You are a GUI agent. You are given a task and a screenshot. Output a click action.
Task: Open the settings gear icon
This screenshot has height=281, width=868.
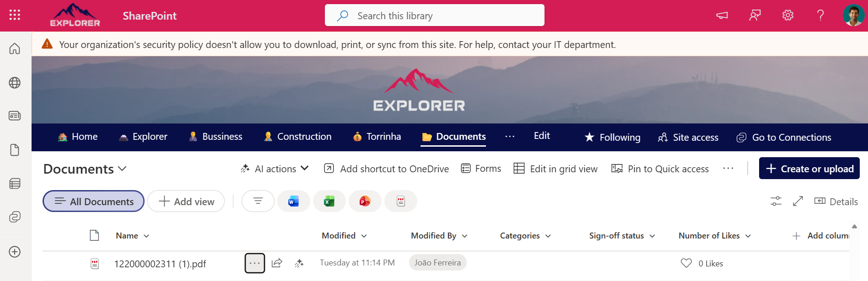(788, 16)
